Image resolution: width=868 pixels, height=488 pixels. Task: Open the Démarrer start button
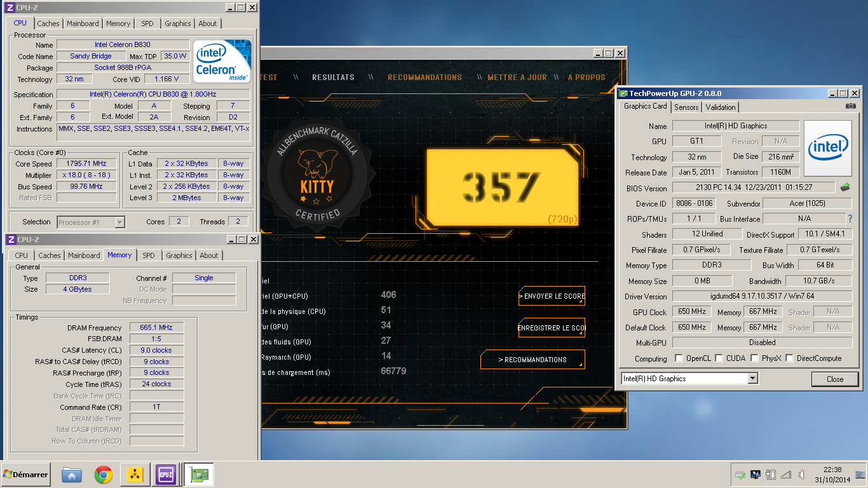25,474
